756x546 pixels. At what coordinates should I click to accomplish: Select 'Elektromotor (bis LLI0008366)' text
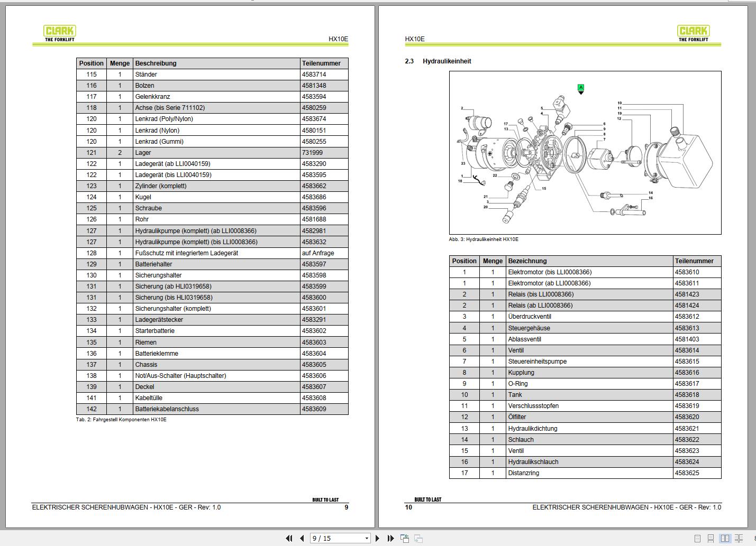pos(550,272)
